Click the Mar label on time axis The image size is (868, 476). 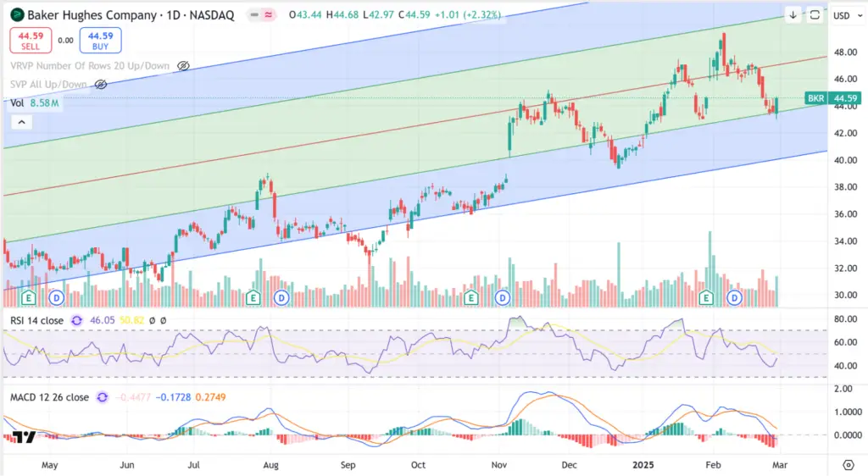(x=780, y=465)
